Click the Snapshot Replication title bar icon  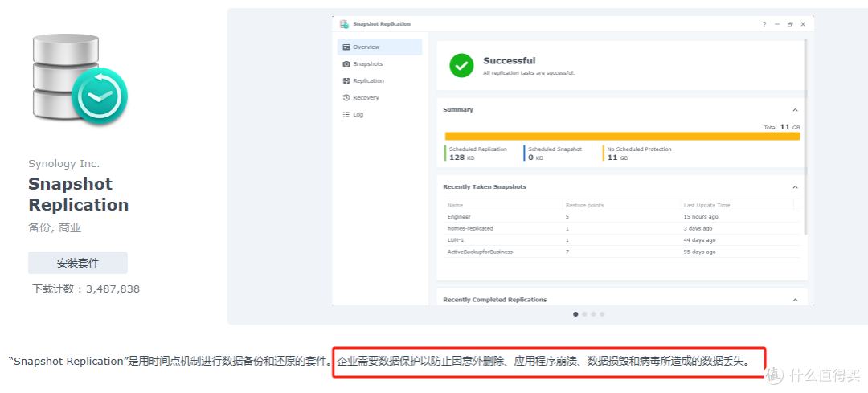344,24
